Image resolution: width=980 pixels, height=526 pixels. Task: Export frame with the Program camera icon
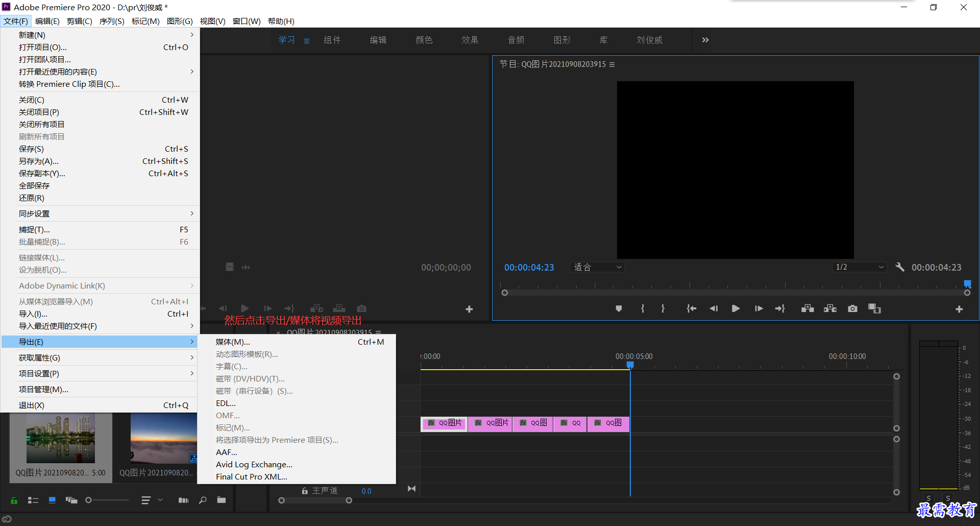[852, 308]
